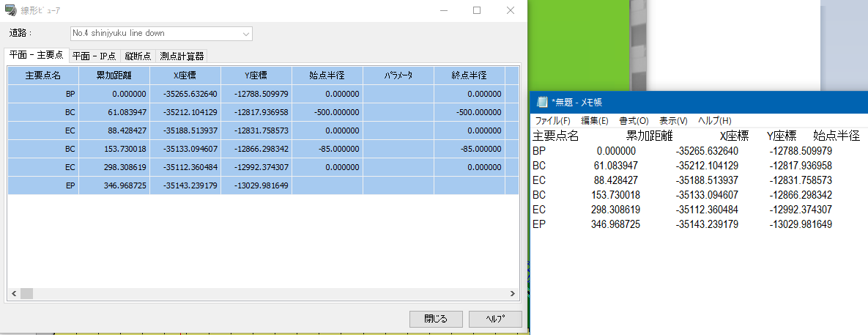The width and height of the screenshot is (868, 335).
Task: Click the ﾊﾟﾗﾒｰﾀ column header
Action: pyautogui.click(x=398, y=76)
